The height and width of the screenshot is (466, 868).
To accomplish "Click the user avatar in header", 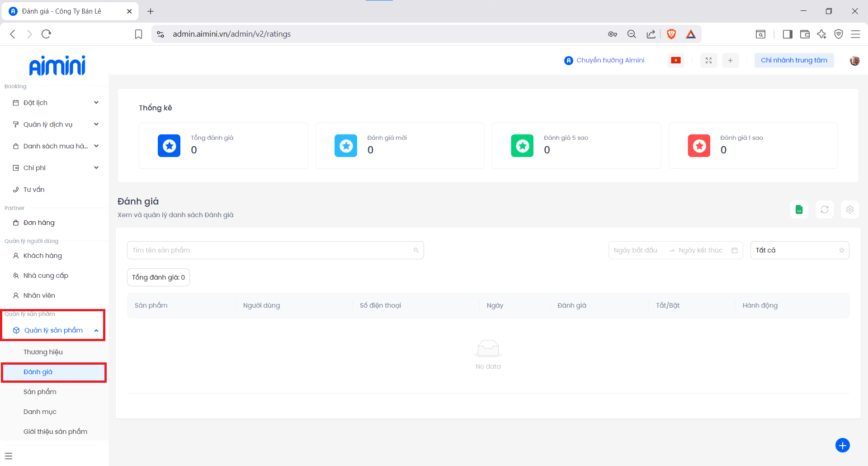I will (x=854, y=61).
